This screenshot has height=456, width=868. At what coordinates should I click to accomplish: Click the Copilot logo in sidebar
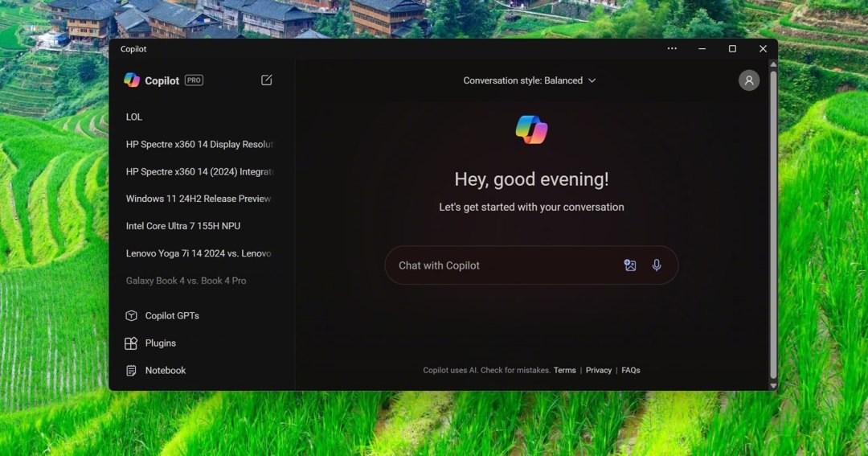coord(132,80)
